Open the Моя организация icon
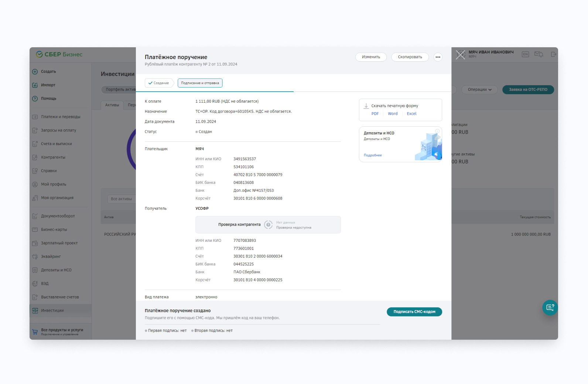 click(35, 198)
